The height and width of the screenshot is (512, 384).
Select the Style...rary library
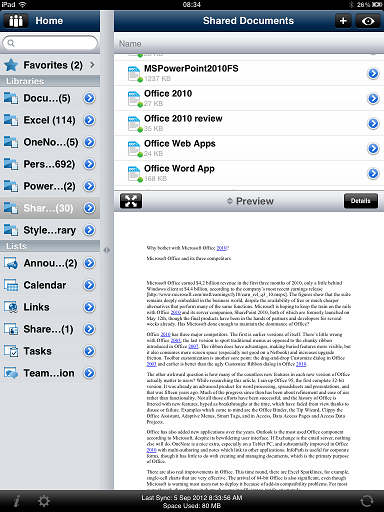(x=50, y=230)
